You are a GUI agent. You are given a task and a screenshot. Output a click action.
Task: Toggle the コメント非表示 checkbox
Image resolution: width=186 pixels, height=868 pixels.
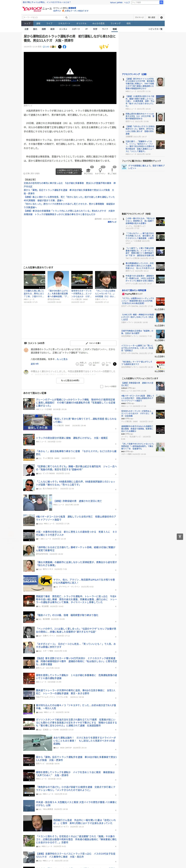pyautogui.click(x=102, y=387)
